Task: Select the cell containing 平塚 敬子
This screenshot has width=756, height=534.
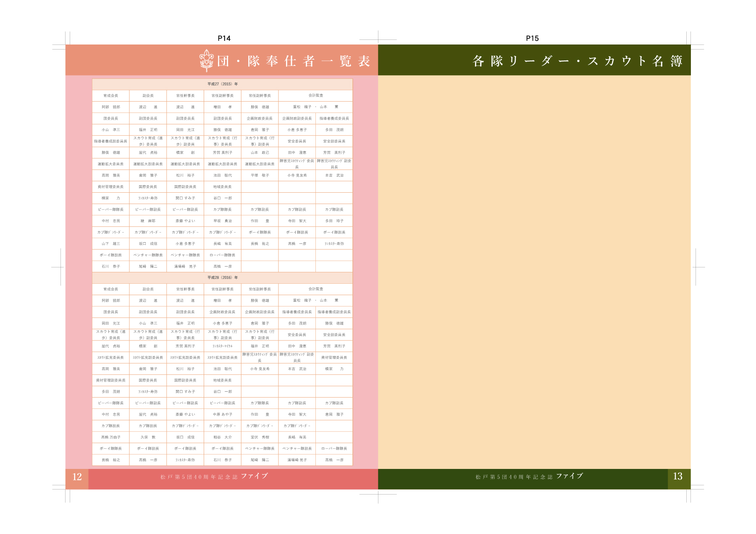Action: (260, 175)
